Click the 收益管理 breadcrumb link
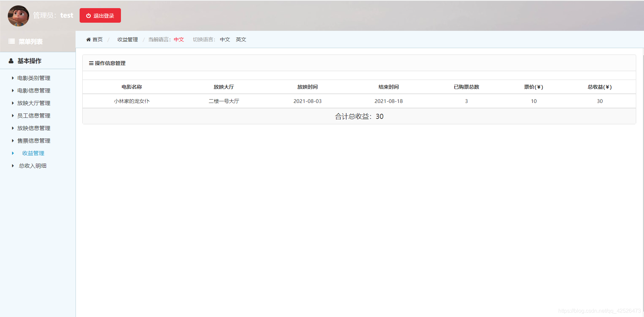Image resolution: width=644 pixels, height=317 pixels. click(128, 40)
